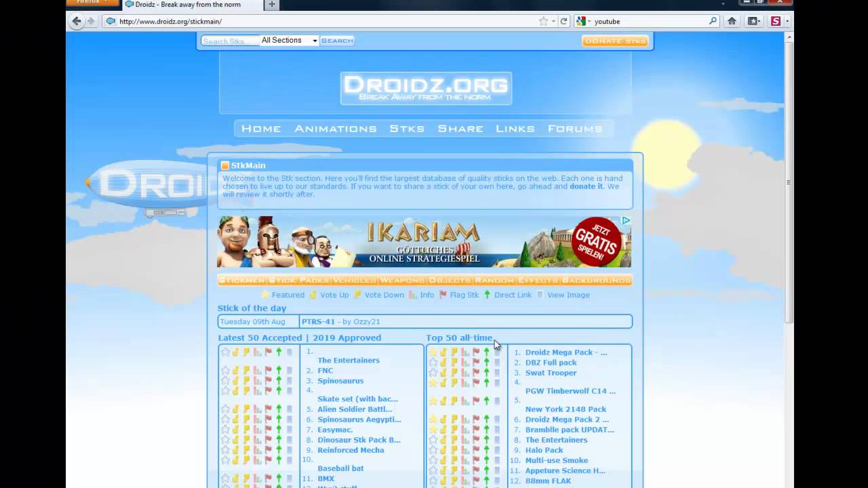Screen dimensions: 868x488
Task: Click Firefox back arrow button
Action: point(77,21)
